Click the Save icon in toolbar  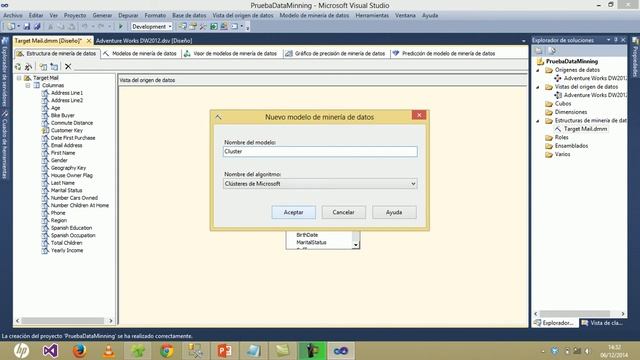[27, 27]
